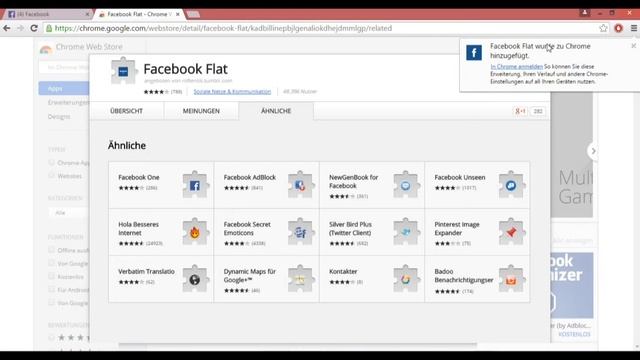Click the 'In Chrome anmelden' link
This screenshot has height=360, width=640.
coord(517,67)
